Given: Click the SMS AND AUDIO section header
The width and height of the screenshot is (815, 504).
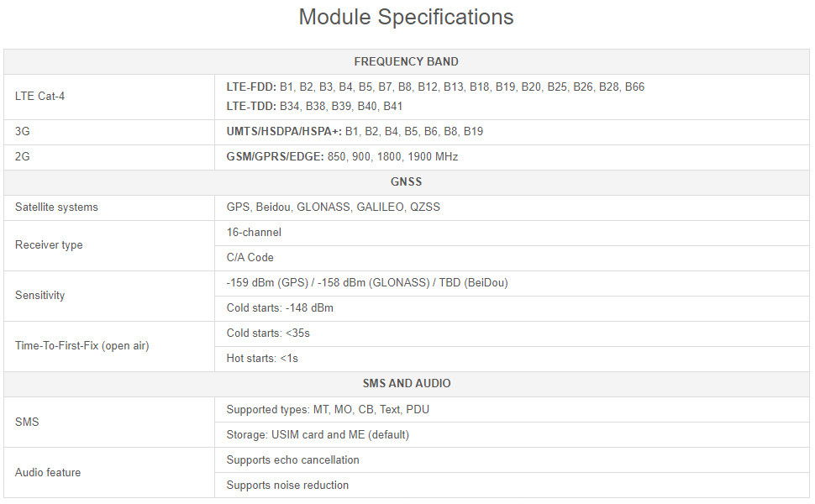Looking at the screenshot, I should pos(406,384).
